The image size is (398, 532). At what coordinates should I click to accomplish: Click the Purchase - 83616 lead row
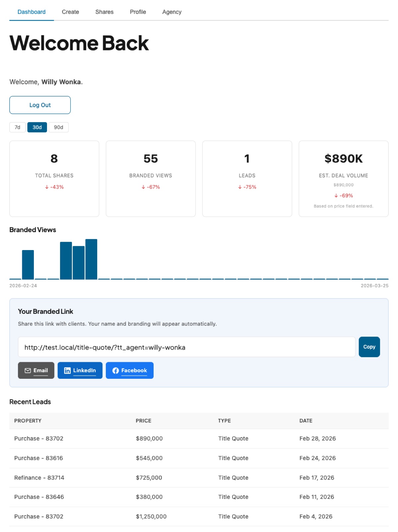[x=199, y=458]
